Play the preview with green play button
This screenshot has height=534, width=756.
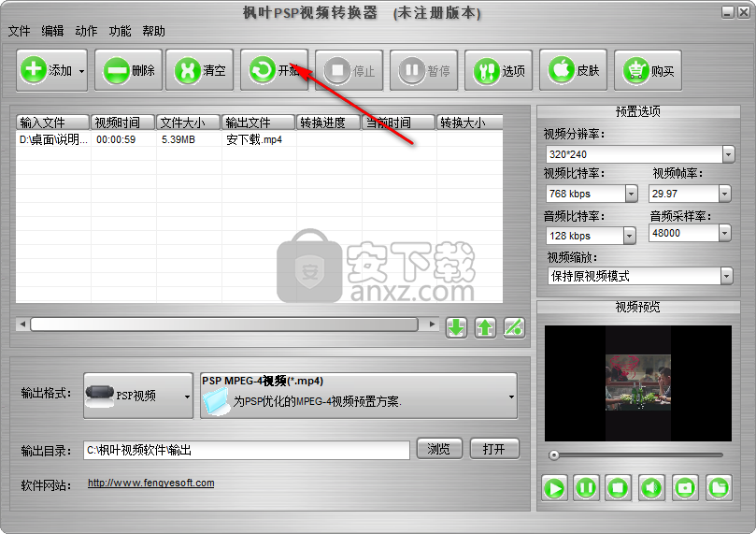(554, 488)
